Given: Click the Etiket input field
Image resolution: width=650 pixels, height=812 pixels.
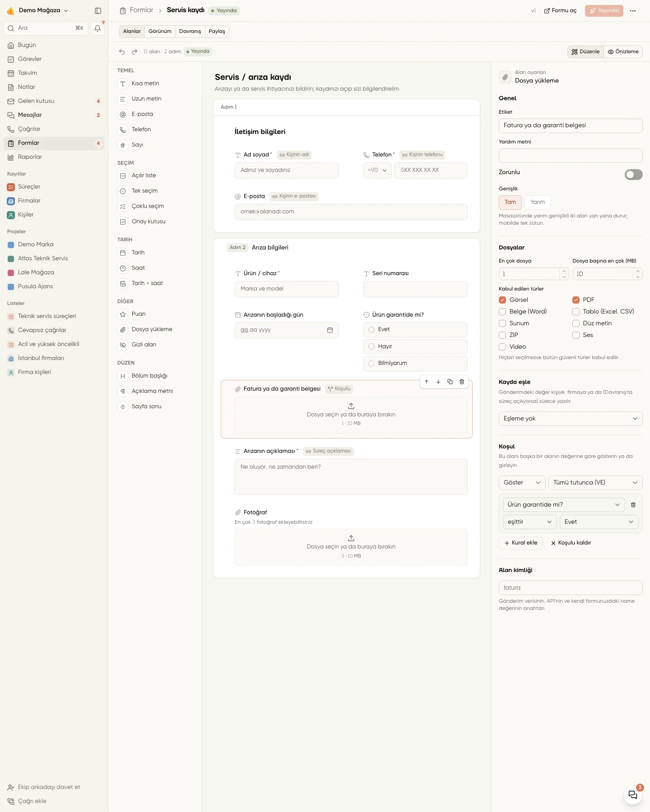Looking at the screenshot, I should click(571, 126).
